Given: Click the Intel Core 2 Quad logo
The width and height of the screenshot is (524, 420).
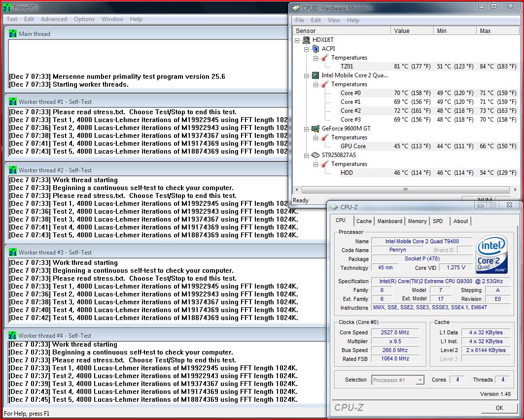Looking at the screenshot, I should [491, 255].
